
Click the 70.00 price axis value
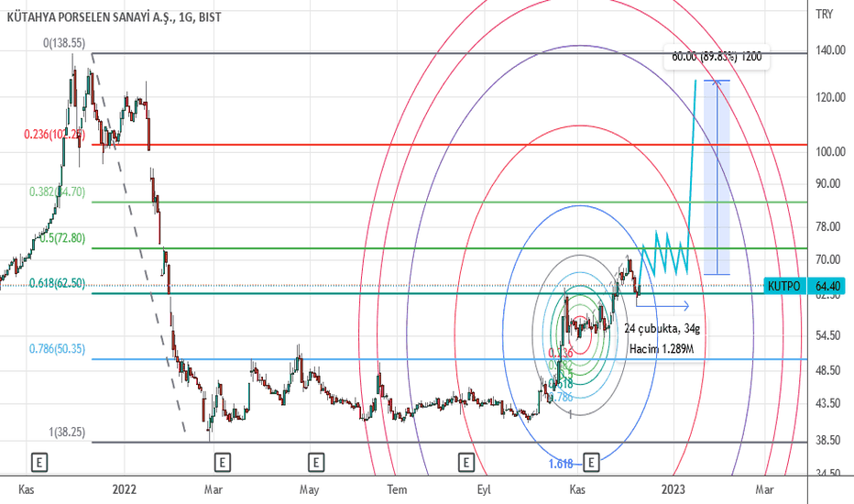tap(827, 259)
